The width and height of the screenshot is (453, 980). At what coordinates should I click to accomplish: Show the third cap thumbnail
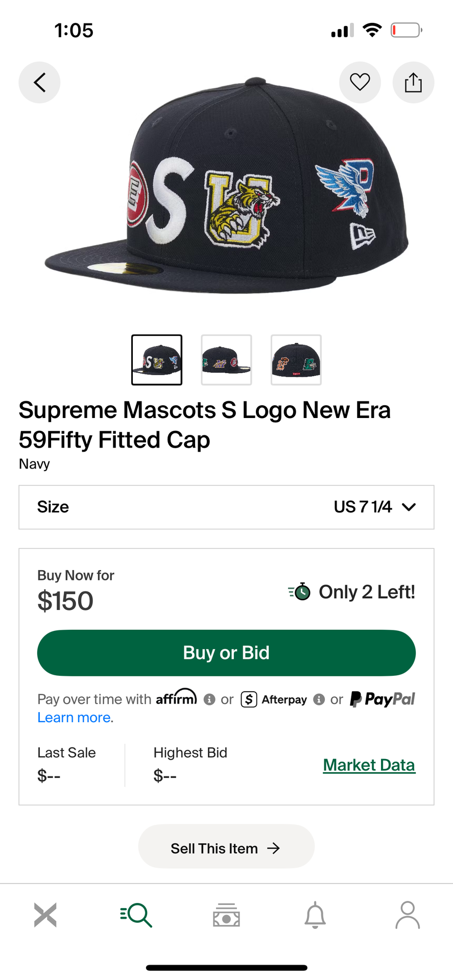click(x=296, y=360)
